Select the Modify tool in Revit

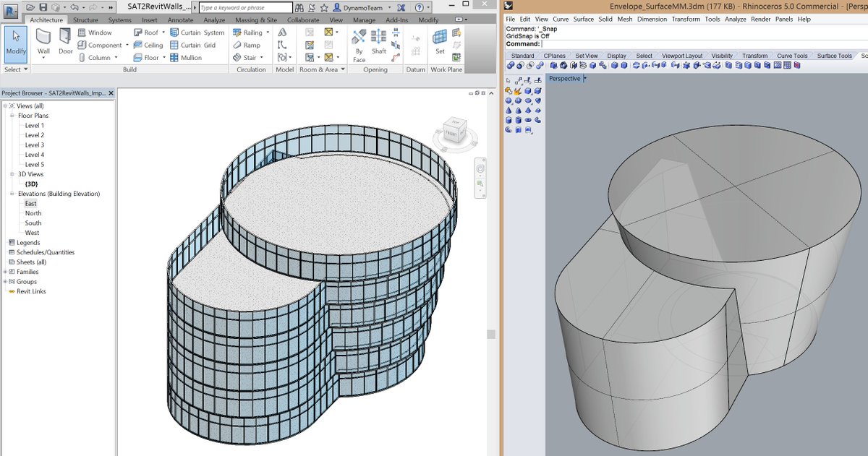click(x=15, y=44)
